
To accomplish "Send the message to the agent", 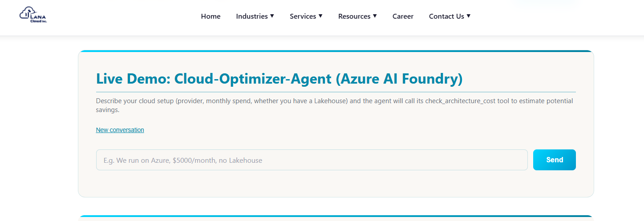I will pos(555,160).
